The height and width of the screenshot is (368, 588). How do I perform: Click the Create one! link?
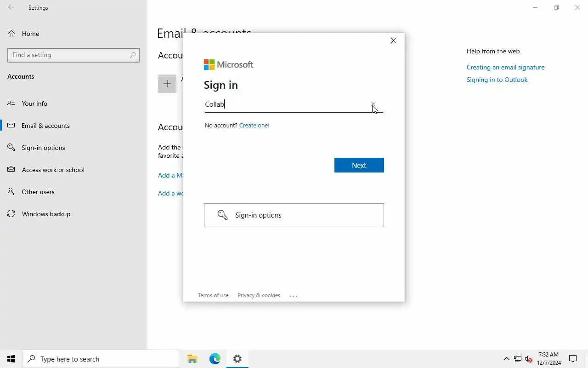click(254, 125)
